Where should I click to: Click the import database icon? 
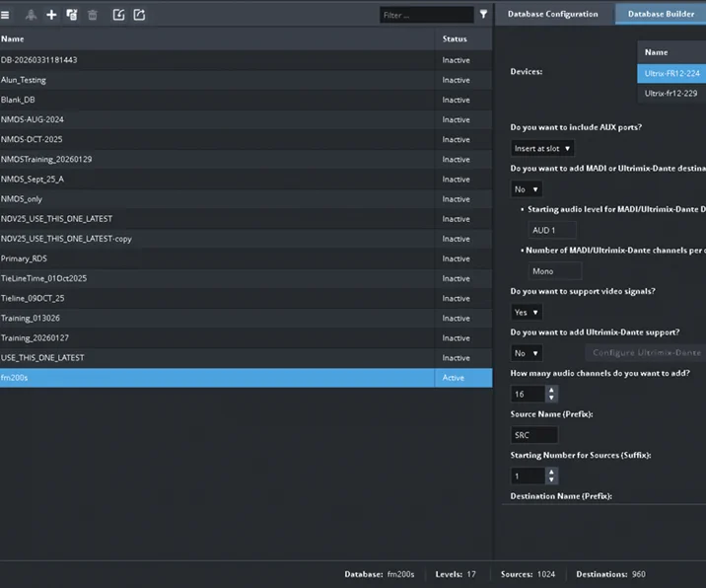pos(118,15)
